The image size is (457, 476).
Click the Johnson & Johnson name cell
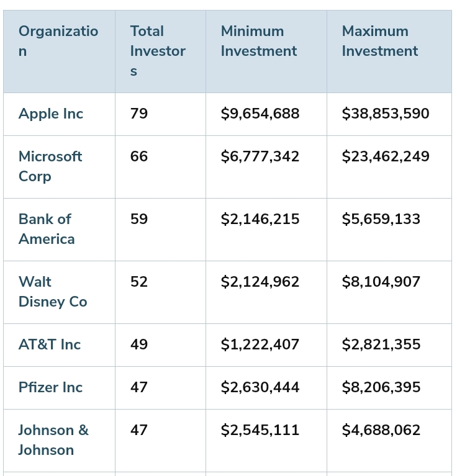[x=53, y=440]
